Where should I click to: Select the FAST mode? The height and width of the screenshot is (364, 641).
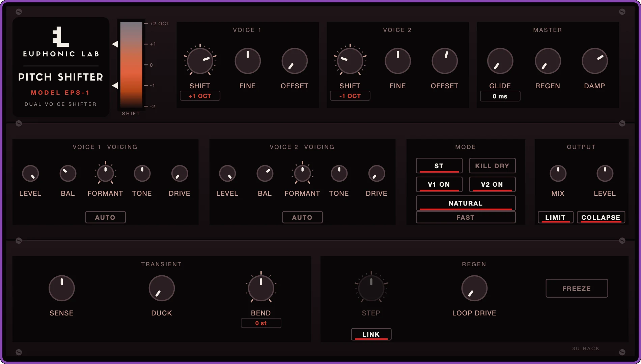pyautogui.click(x=466, y=217)
